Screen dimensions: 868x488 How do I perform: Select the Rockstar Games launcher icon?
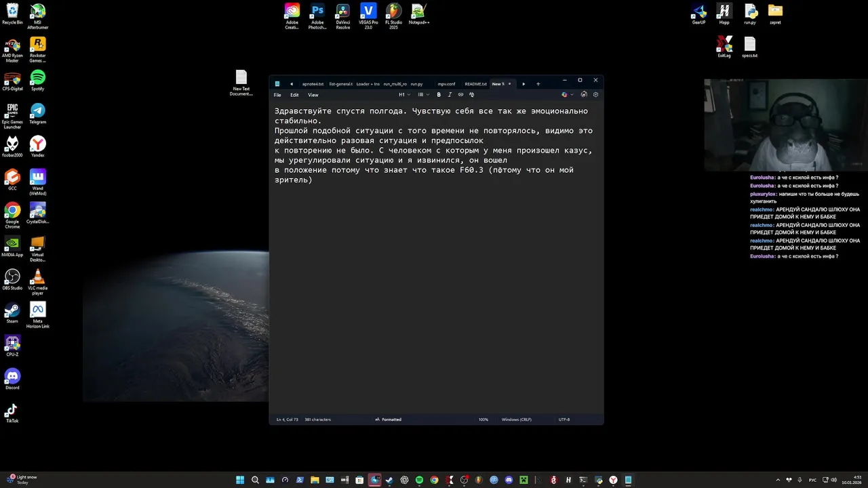pos(38,50)
